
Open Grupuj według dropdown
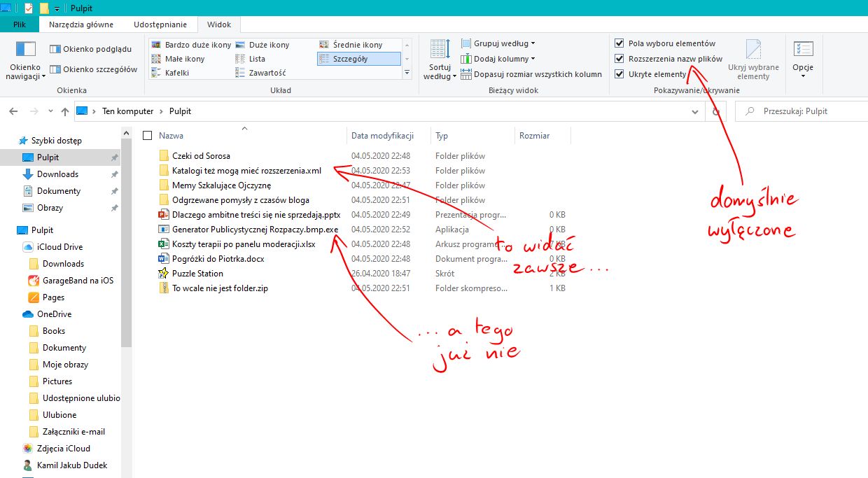click(x=498, y=43)
